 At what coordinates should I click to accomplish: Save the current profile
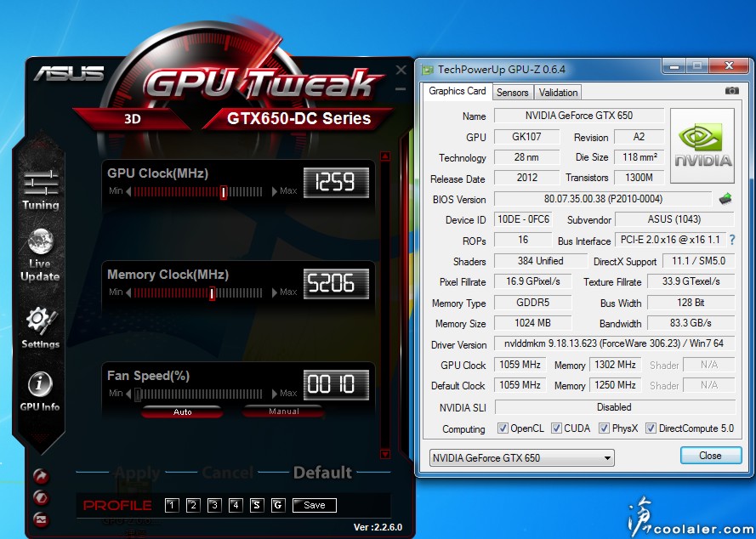(x=315, y=505)
